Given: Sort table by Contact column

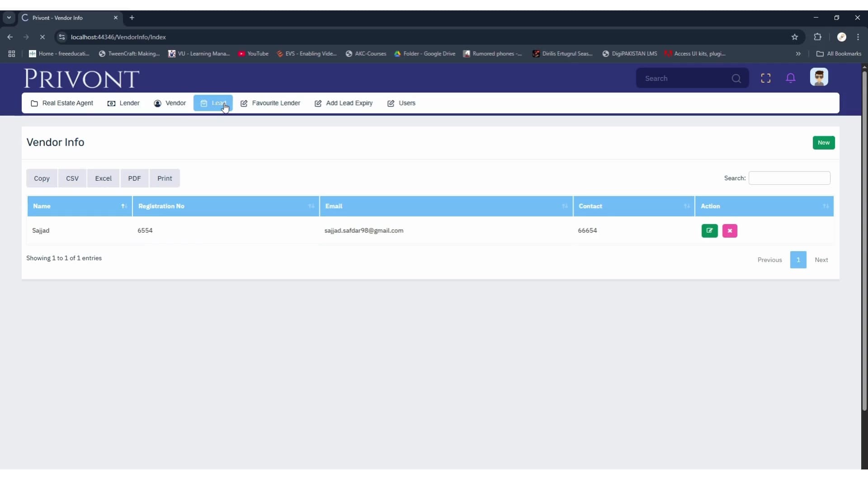Looking at the screenshot, I should [x=634, y=206].
